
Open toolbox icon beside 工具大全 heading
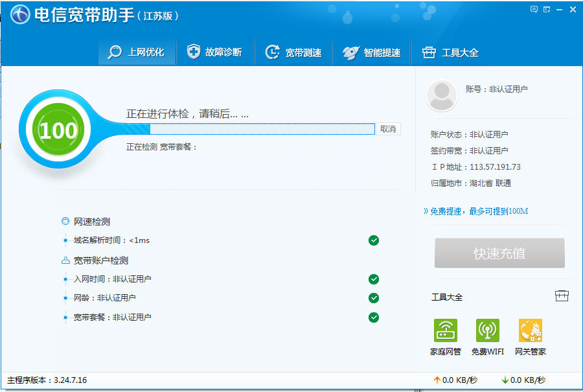click(562, 296)
